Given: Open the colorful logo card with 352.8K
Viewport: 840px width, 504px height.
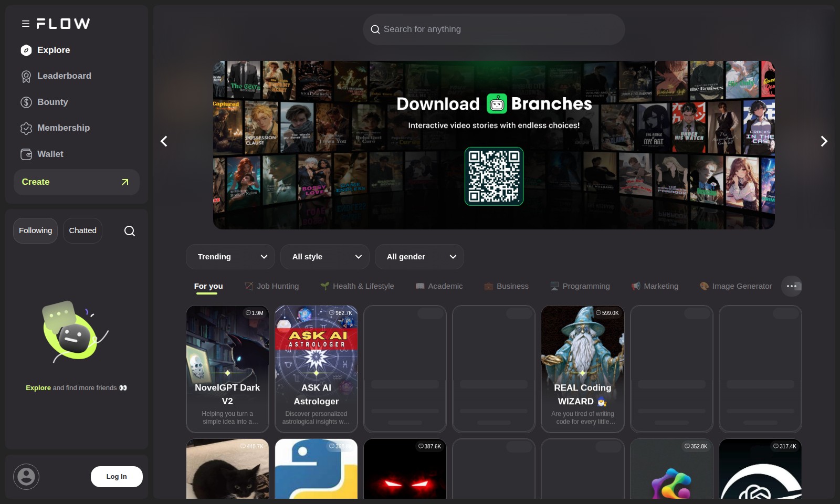Looking at the screenshot, I should (671, 469).
